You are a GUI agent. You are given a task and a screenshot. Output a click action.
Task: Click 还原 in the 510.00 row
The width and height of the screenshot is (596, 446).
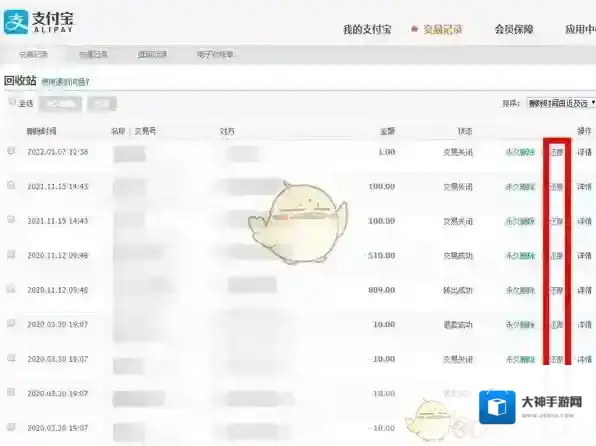(x=556, y=256)
